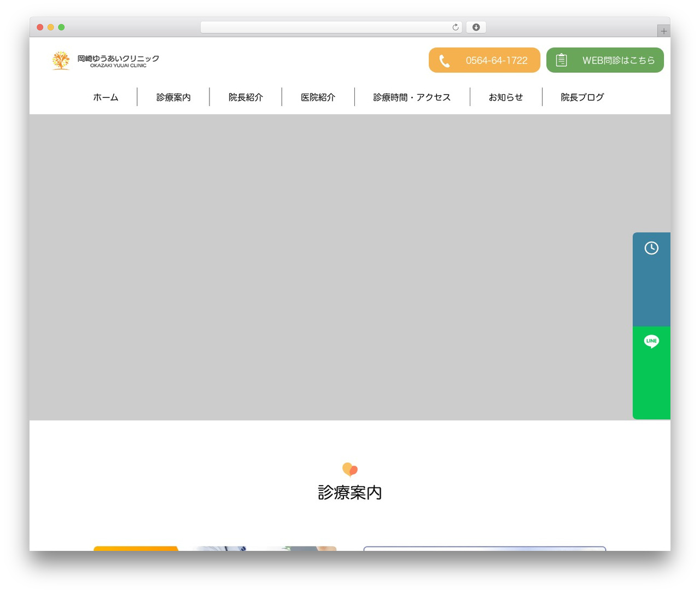Maximize the window with the green button
Viewport: 700px width, 593px height.
coord(61,27)
